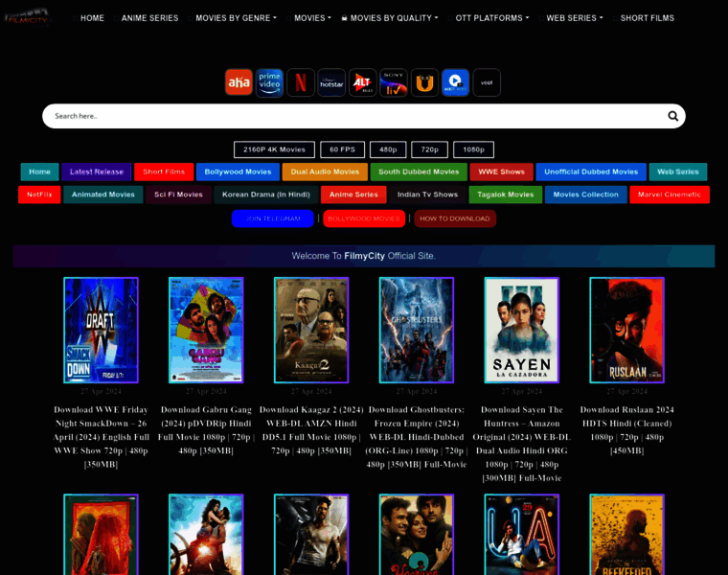Image resolution: width=728 pixels, height=575 pixels.
Task: Open the Prime Video platform icon
Action: coord(269,82)
